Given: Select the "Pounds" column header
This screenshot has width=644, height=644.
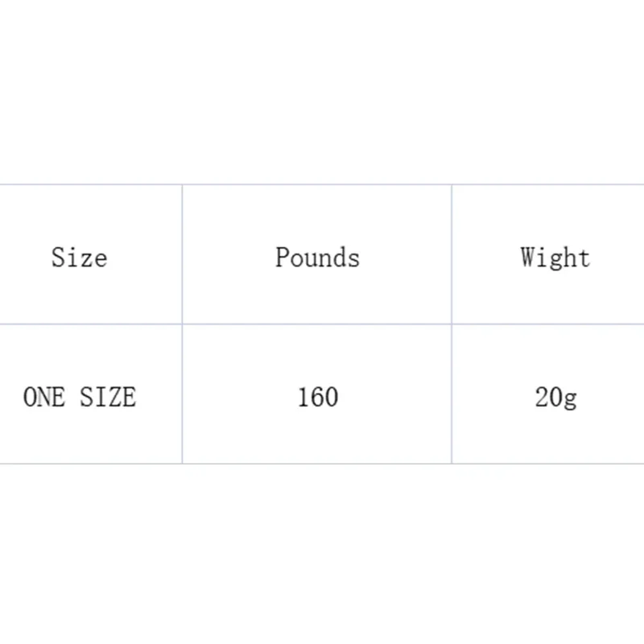Looking at the screenshot, I should pos(317,258).
